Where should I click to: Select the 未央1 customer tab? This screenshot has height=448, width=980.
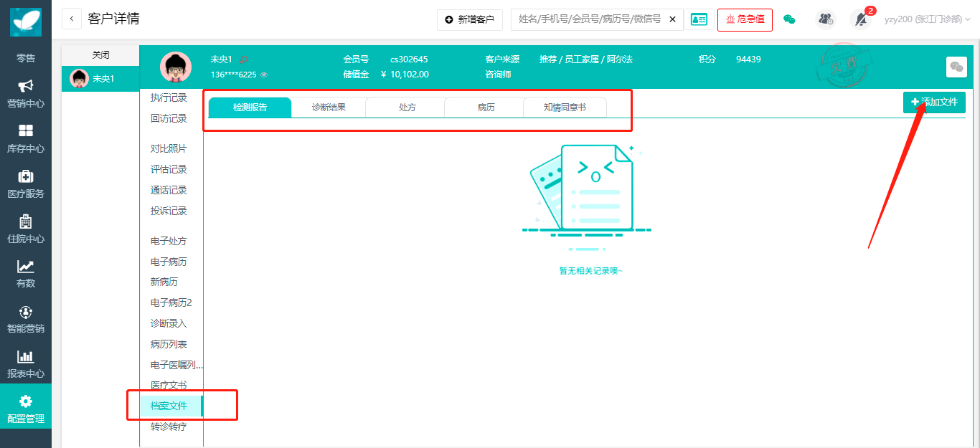[x=101, y=78]
